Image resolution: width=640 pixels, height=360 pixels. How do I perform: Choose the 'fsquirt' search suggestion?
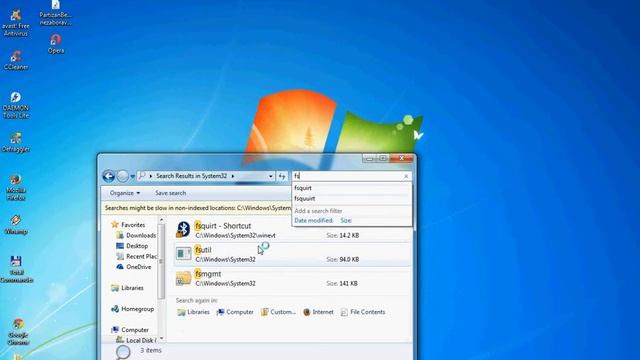tap(302, 188)
